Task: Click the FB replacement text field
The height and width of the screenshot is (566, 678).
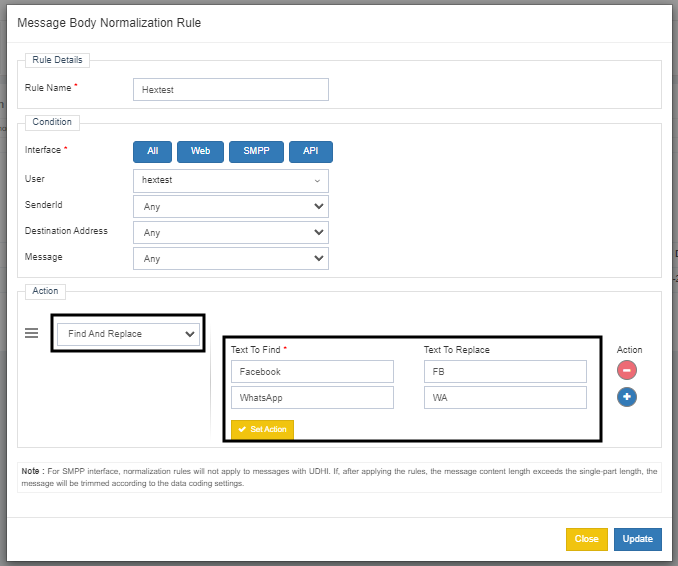Action: (504, 372)
